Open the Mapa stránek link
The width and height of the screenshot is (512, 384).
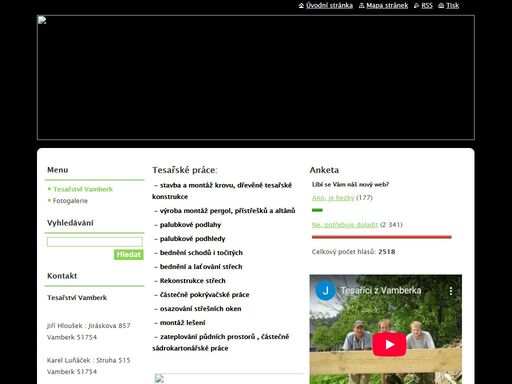(387, 5)
